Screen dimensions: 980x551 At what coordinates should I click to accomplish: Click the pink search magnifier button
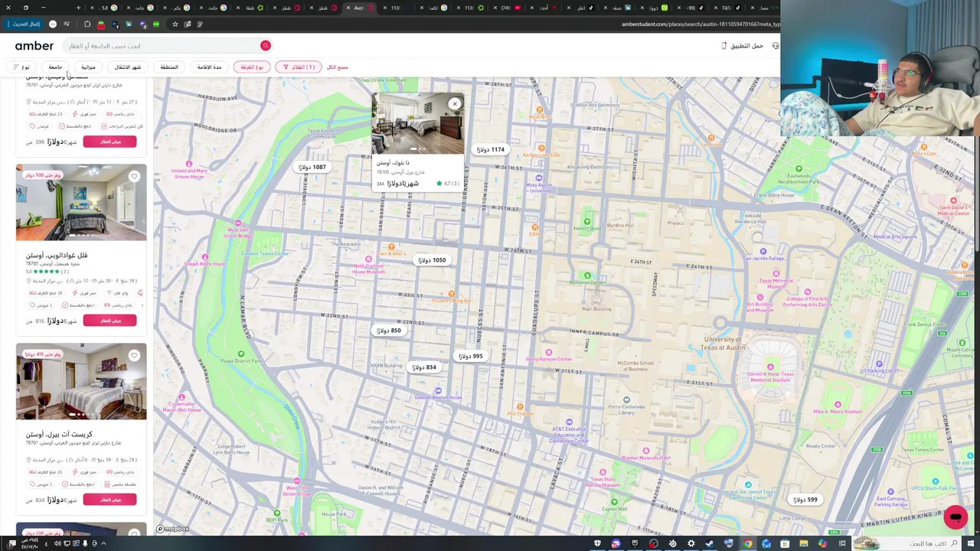265,46
